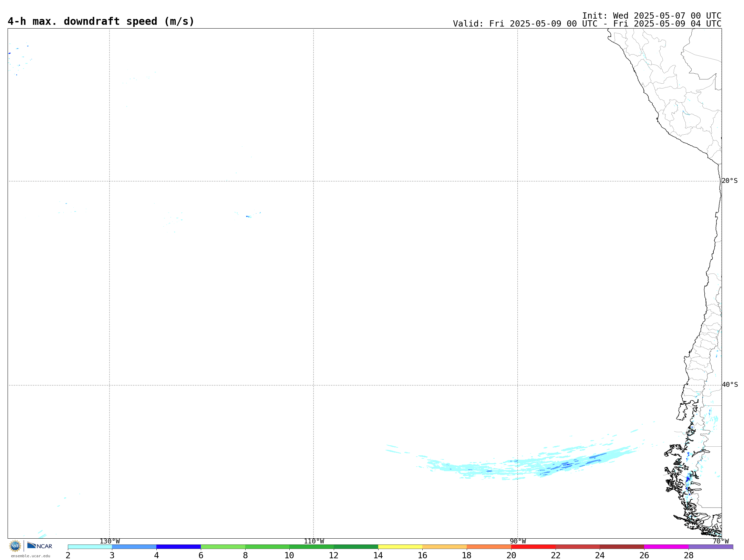Click the '110°W' longitude label
The width and height of the screenshot is (744, 560).
314,541
